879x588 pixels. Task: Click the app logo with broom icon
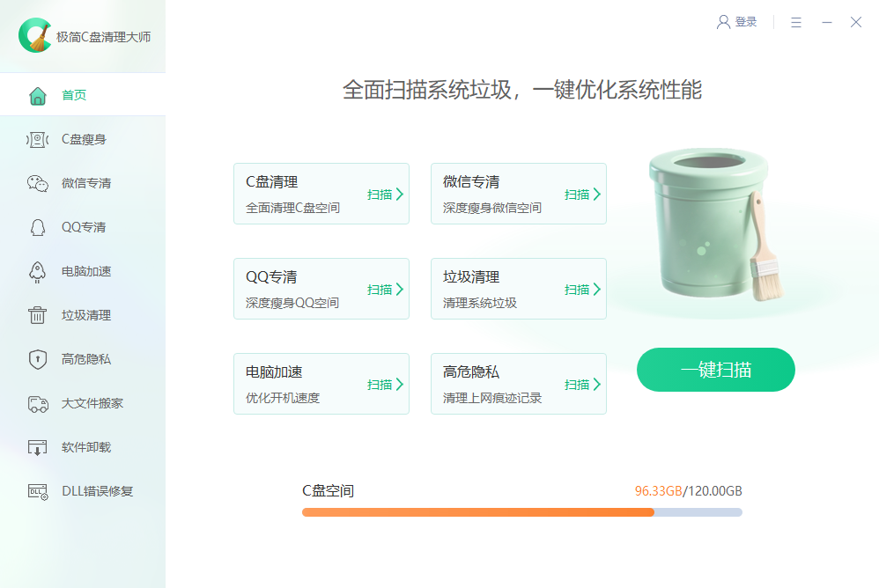(x=34, y=35)
